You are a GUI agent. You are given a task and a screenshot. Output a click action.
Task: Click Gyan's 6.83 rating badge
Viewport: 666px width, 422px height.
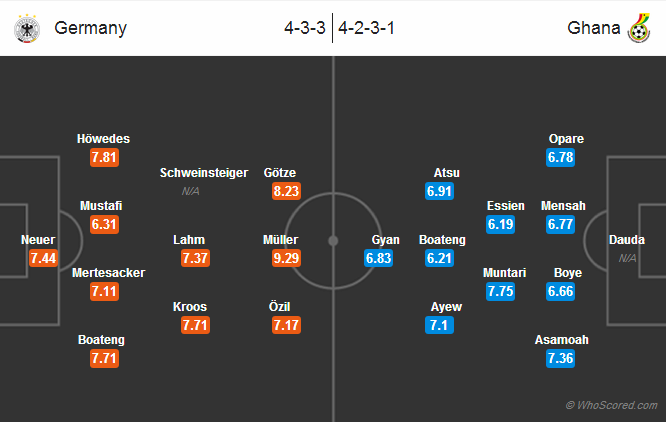coord(378,258)
